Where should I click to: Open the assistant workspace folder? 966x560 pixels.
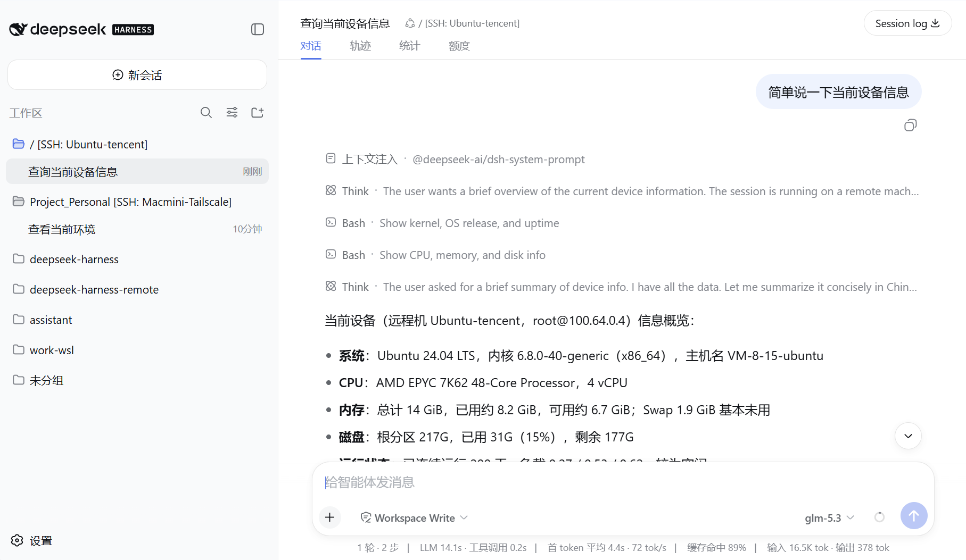click(x=137, y=320)
